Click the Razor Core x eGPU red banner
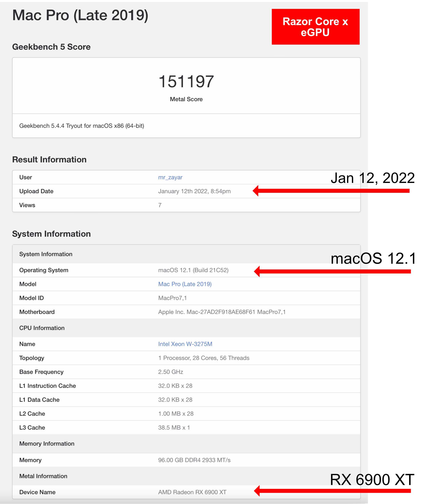 (x=315, y=27)
